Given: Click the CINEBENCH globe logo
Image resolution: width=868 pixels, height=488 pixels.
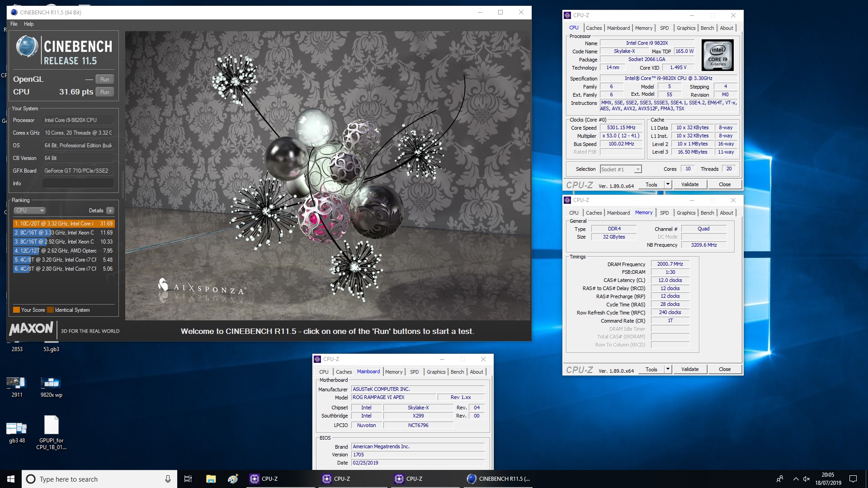Looking at the screenshot, I should click(x=27, y=47).
